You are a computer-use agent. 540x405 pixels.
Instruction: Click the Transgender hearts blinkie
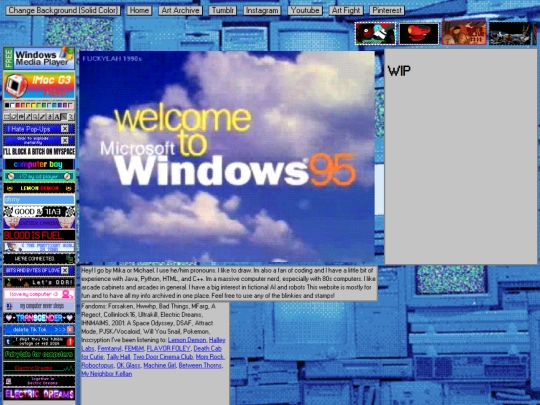pos(39,318)
